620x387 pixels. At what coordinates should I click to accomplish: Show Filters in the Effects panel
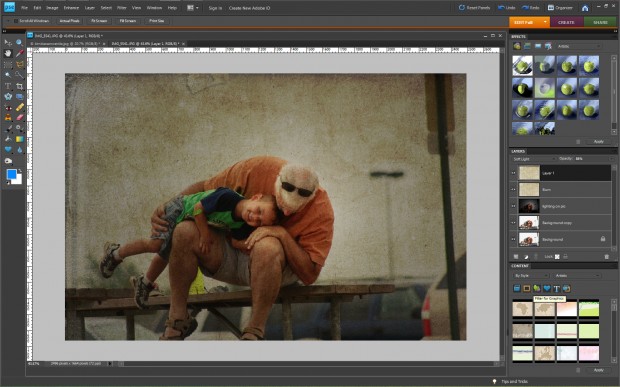(517, 46)
